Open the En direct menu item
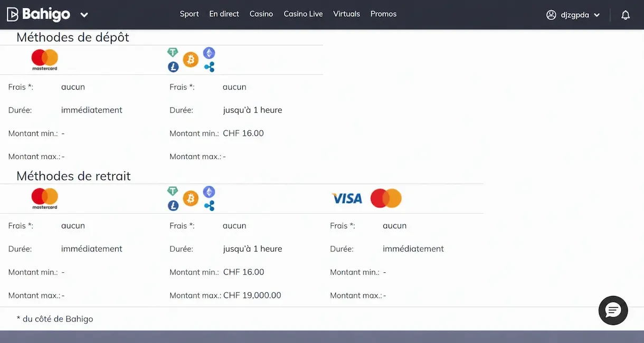 coord(224,14)
